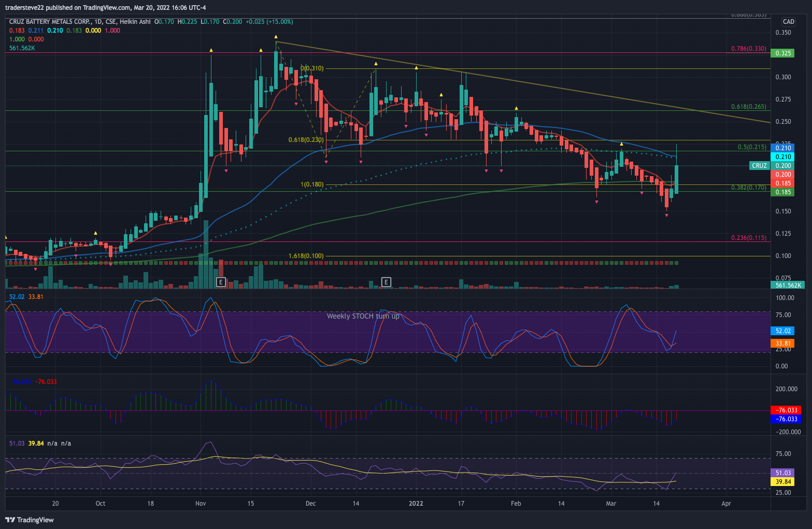Click the cyan 0.210 price label
The width and height of the screenshot is (812, 529).
(783, 157)
